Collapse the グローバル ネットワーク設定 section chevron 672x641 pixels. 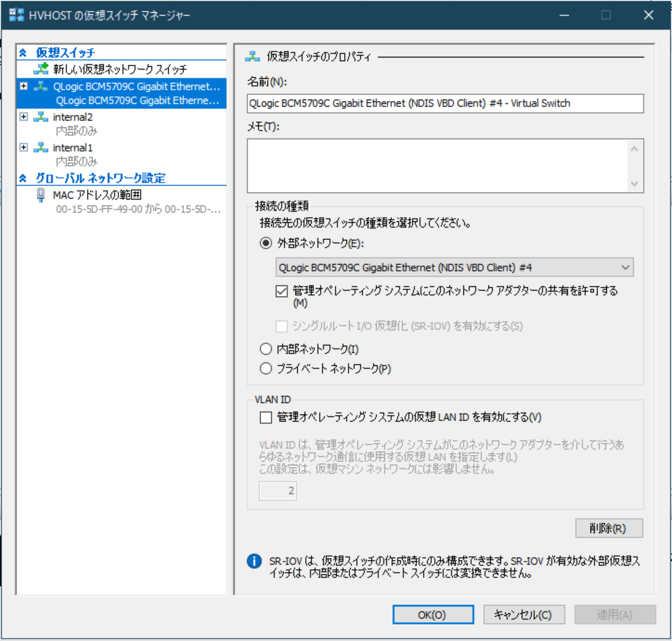coord(23,178)
